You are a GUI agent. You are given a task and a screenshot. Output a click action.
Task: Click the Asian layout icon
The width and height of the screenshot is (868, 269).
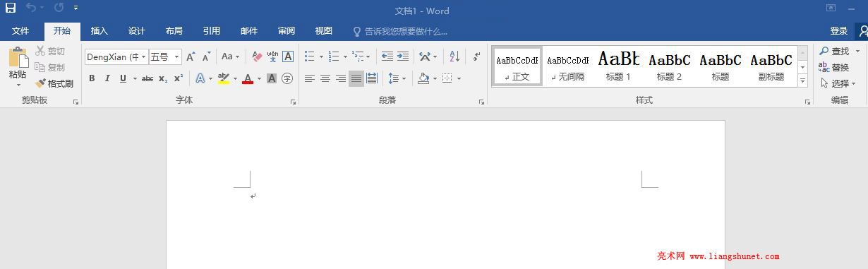[x=424, y=56]
